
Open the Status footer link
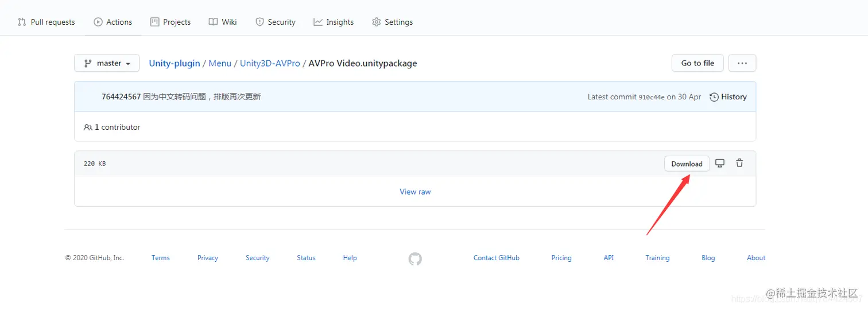[x=306, y=258]
